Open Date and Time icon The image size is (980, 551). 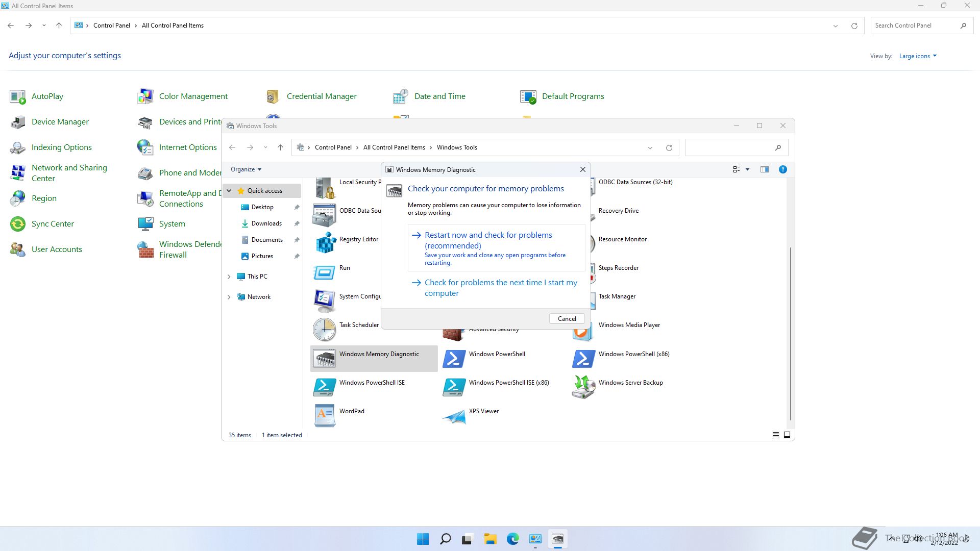tap(401, 96)
